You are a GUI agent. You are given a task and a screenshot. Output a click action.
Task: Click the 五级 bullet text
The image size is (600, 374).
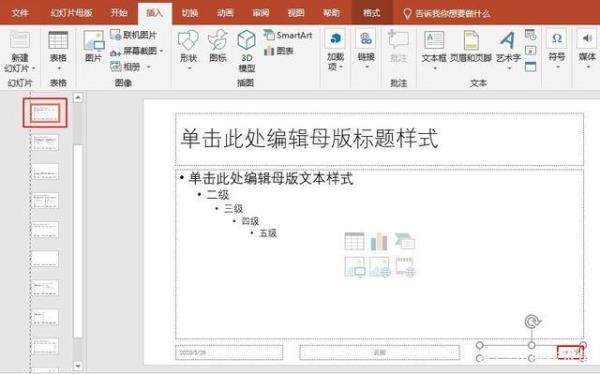pyautogui.click(x=268, y=233)
